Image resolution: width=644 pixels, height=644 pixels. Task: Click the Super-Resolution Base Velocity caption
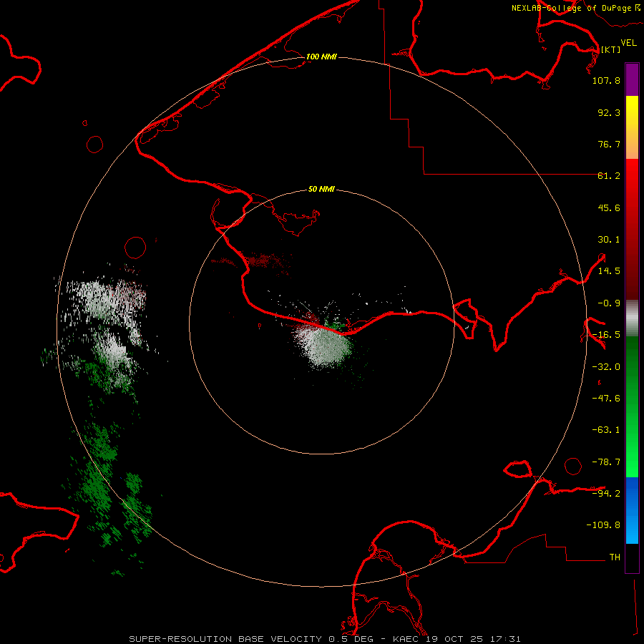point(324,639)
